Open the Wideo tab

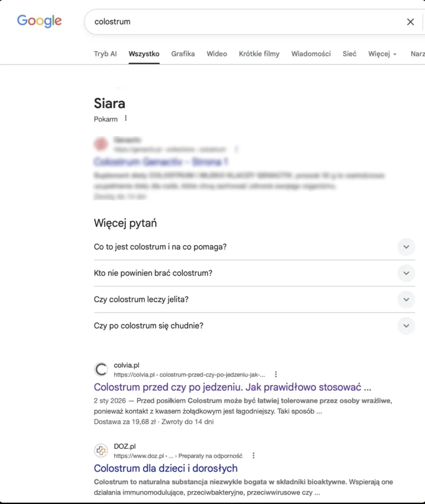click(x=217, y=54)
